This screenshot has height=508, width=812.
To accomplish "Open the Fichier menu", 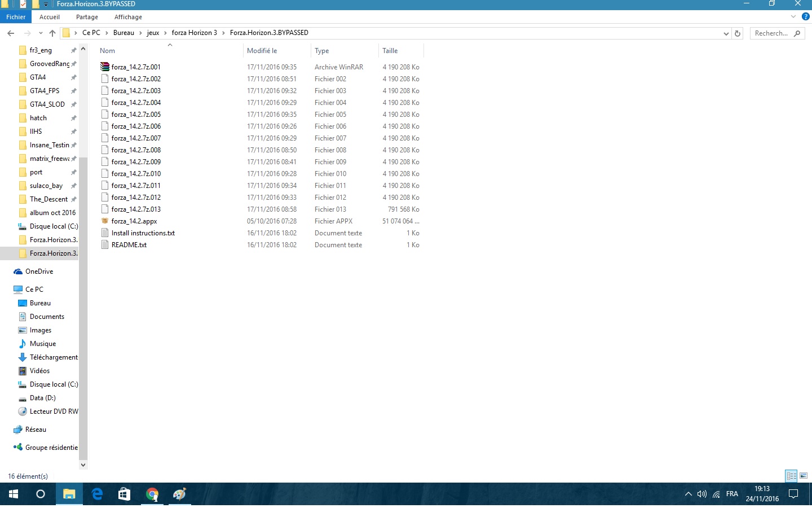I will point(16,17).
